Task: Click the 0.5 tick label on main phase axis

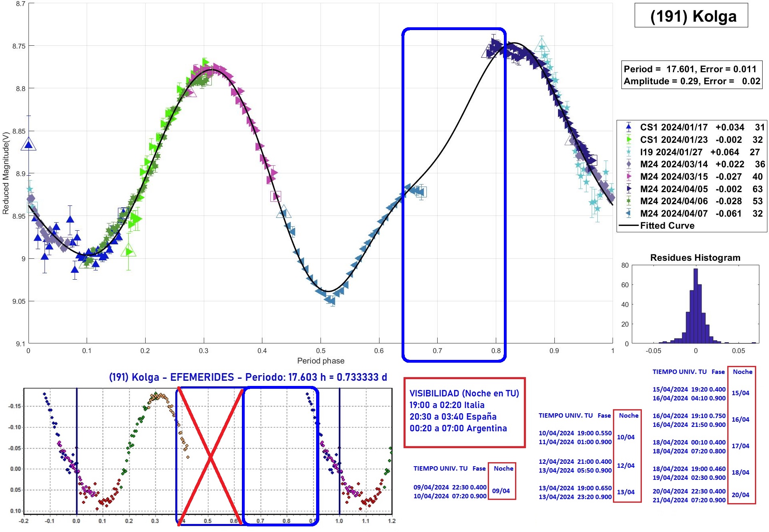Action: pos(321,351)
